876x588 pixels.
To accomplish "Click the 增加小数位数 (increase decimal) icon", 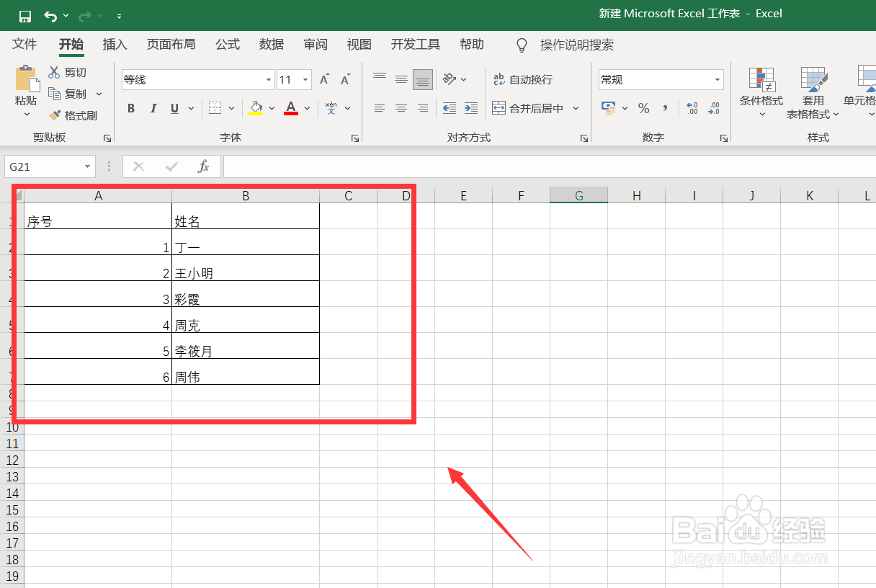I will pyautogui.click(x=692, y=108).
